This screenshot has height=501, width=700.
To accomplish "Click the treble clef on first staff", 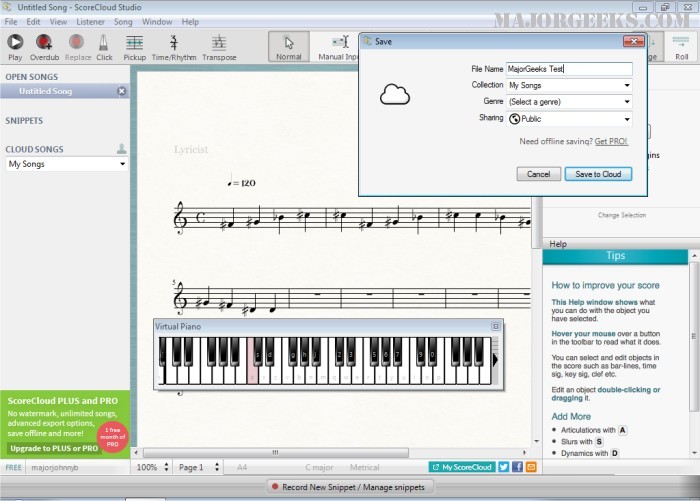I will coord(180,217).
